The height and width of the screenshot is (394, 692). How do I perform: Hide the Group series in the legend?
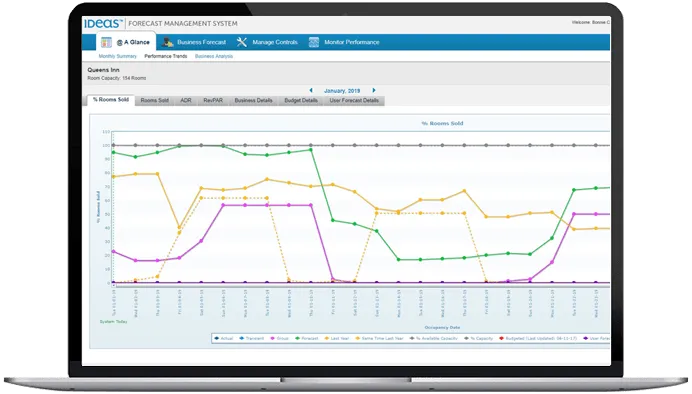279,338
